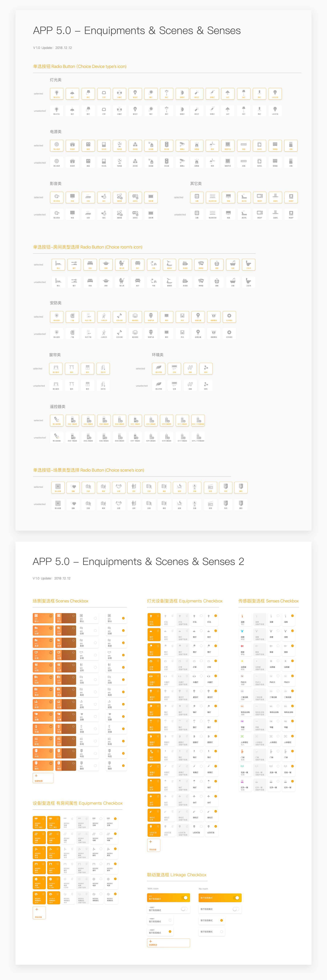Choose the unselected 有毒气体 gas mask icon
This screenshot has width=327, height=980.
click(x=151, y=334)
